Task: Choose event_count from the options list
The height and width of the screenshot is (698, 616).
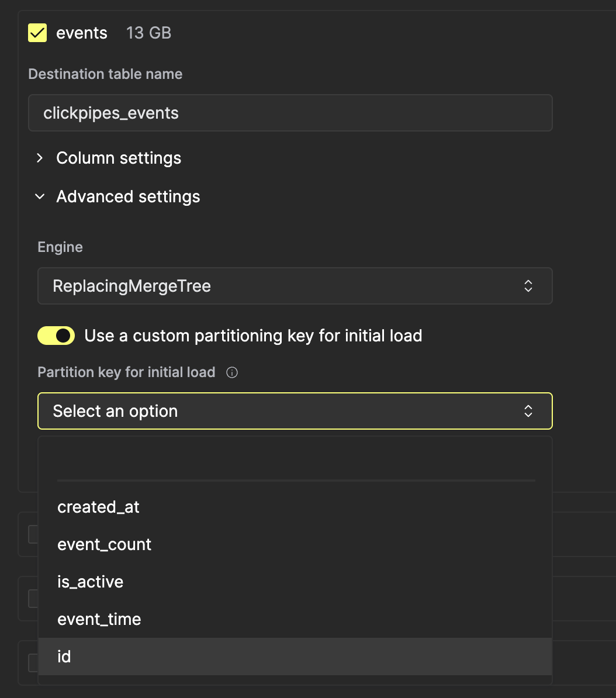Action: pyautogui.click(x=104, y=544)
